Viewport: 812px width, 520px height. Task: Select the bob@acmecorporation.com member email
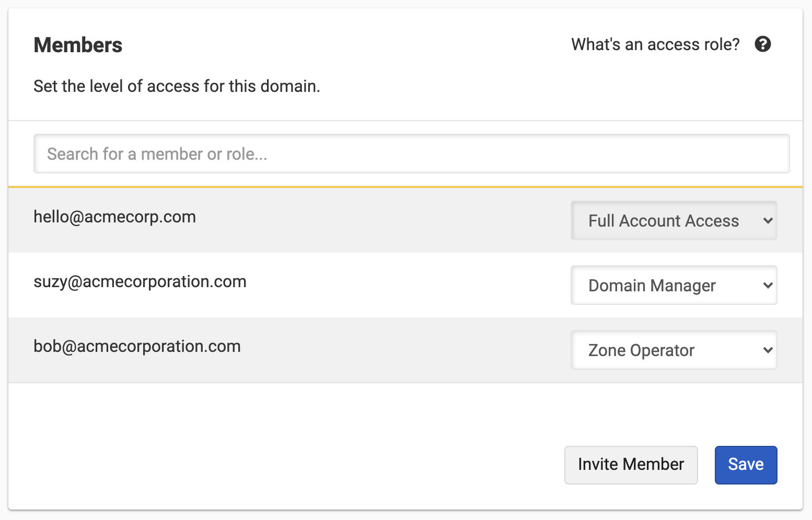(137, 346)
